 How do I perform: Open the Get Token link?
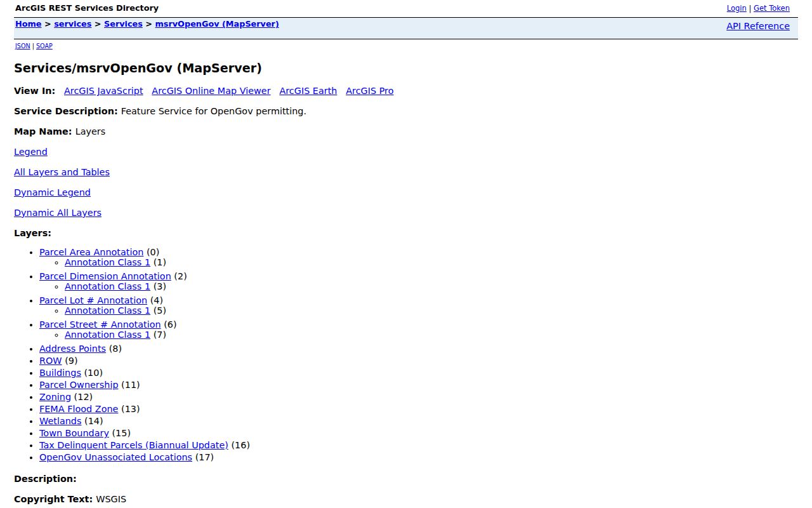click(x=771, y=8)
